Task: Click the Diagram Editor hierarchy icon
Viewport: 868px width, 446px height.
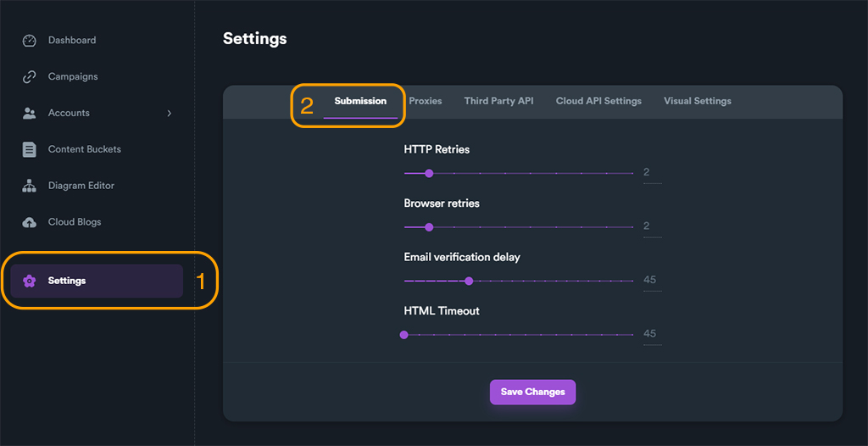Action: click(30, 186)
